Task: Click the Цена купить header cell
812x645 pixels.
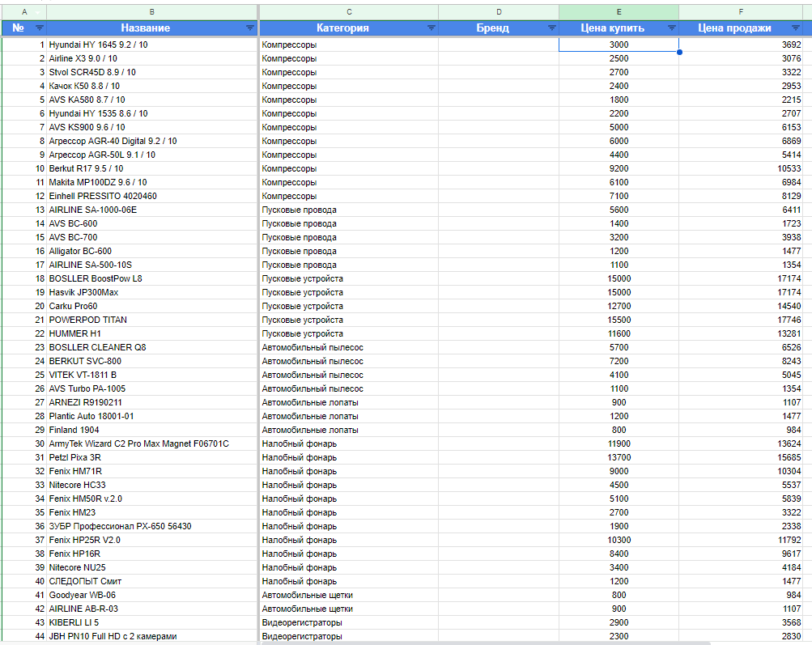Action: pyautogui.click(x=619, y=28)
